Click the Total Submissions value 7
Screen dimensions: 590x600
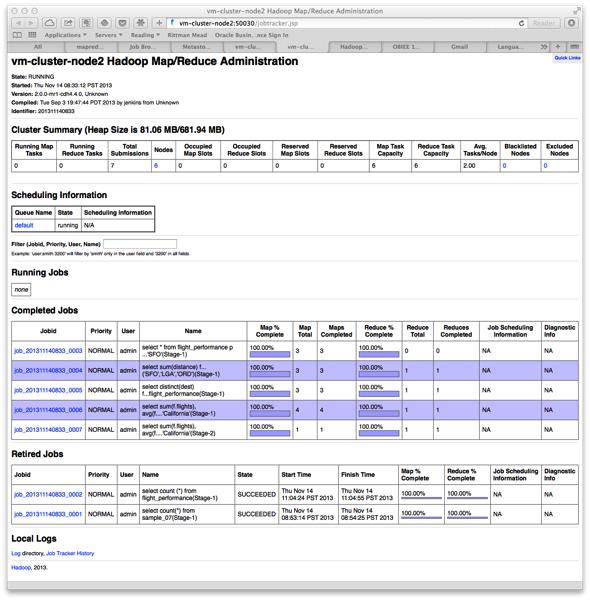pos(112,166)
